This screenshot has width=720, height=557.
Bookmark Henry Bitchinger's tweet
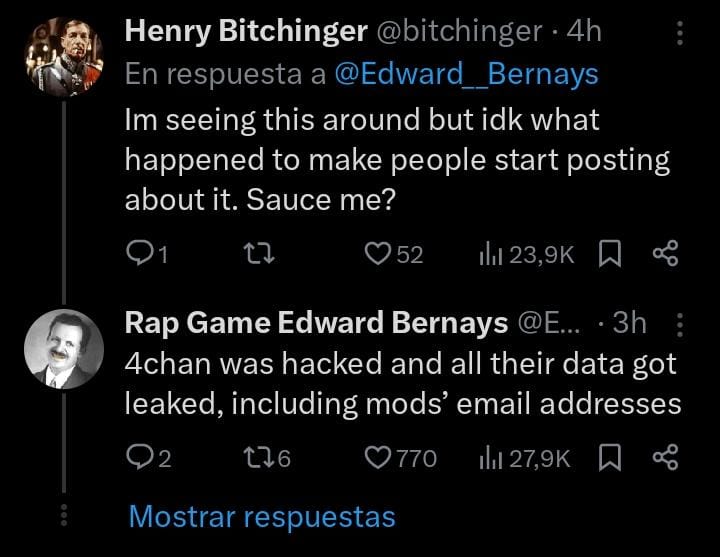tap(610, 254)
